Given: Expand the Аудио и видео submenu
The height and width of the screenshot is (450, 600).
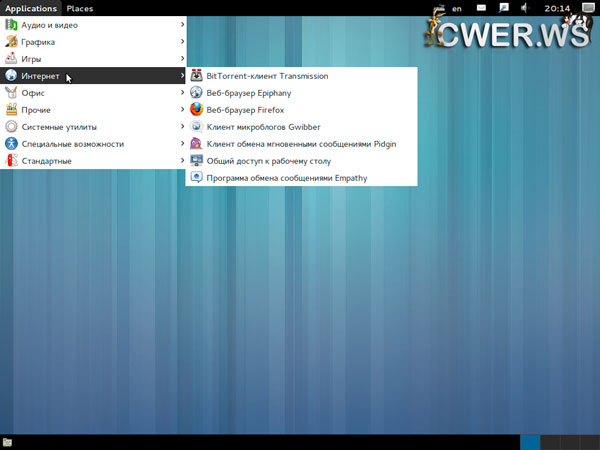Looking at the screenshot, I should [50, 25].
